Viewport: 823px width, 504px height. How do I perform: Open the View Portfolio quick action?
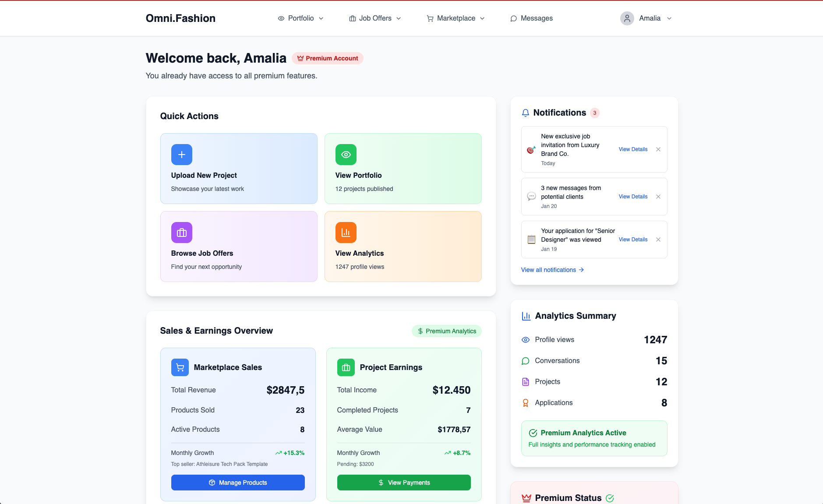403,169
